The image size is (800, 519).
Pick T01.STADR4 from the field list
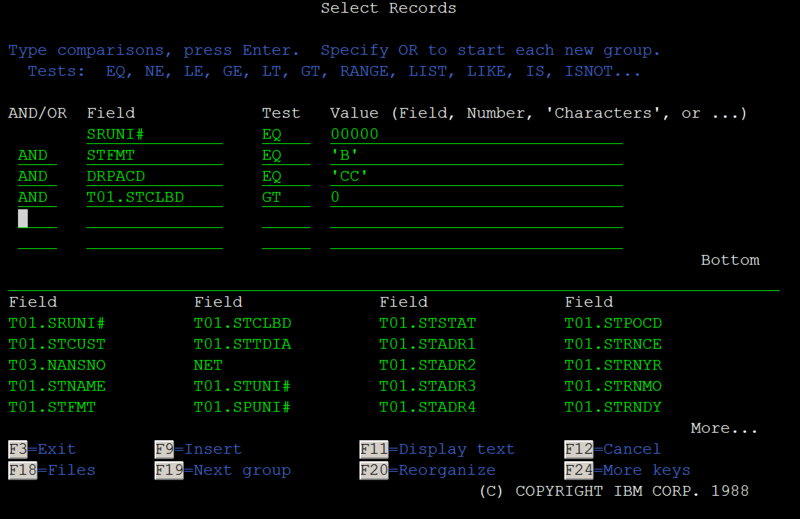(428, 407)
